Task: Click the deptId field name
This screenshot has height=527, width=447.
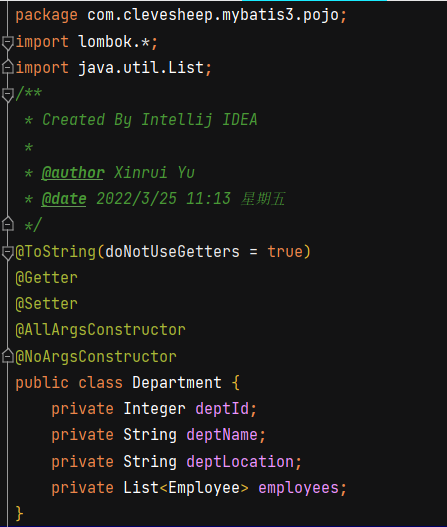Action: (222, 409)
